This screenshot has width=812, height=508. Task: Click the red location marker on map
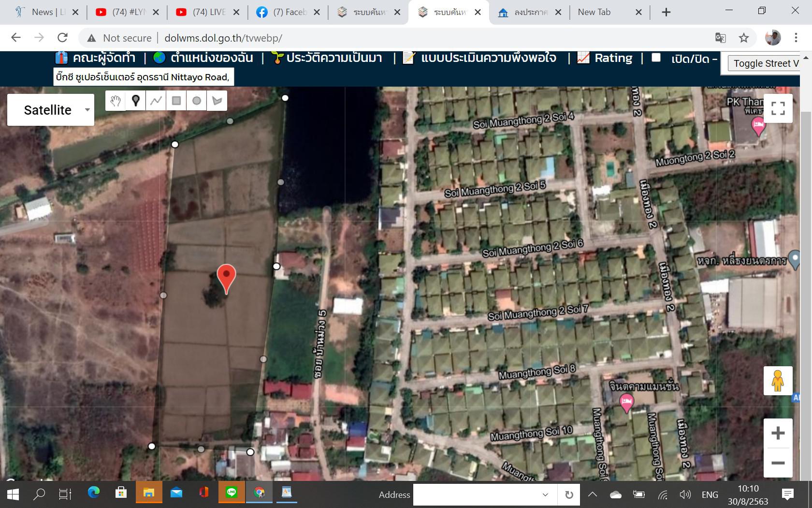[x=226, y=277]
